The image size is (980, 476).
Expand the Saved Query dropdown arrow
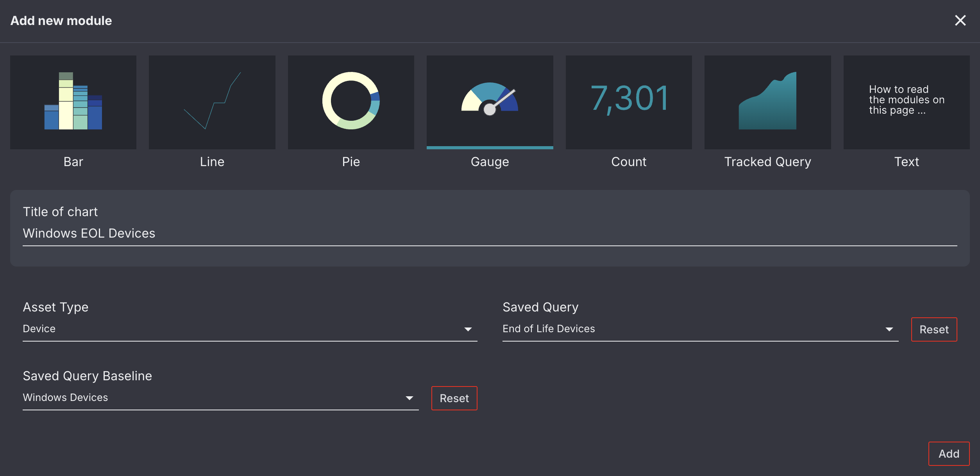(889, 329)
